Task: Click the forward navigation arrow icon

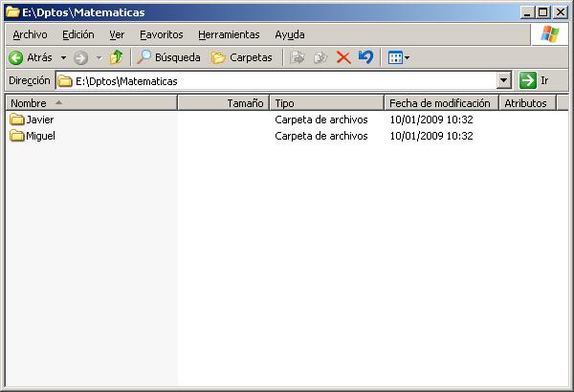Action: (x=80, y=57)
